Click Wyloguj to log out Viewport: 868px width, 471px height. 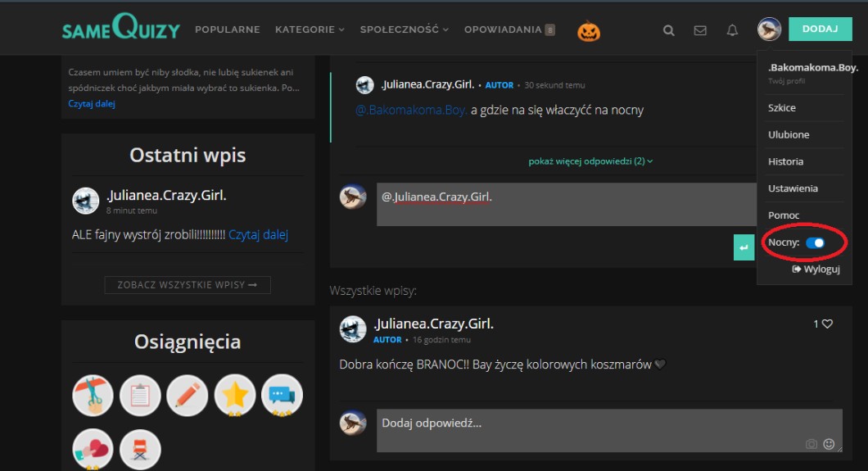(x=816, y=269)
